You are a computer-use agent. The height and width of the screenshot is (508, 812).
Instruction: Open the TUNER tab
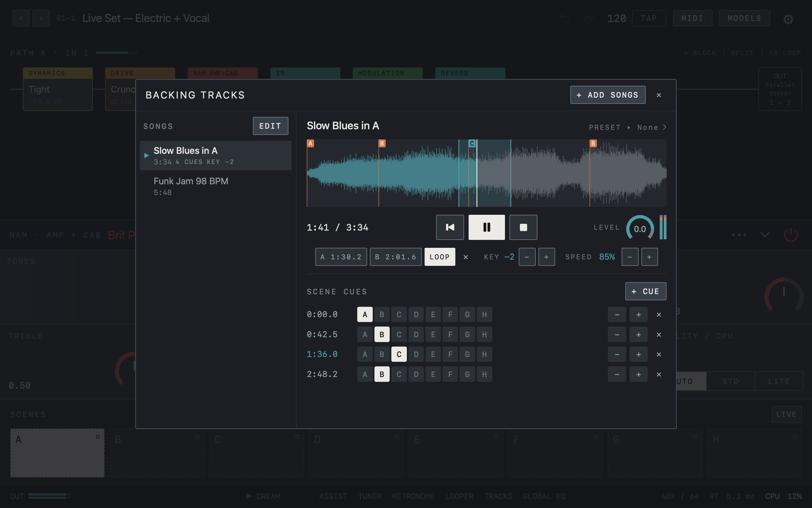(x=370, y=496)
